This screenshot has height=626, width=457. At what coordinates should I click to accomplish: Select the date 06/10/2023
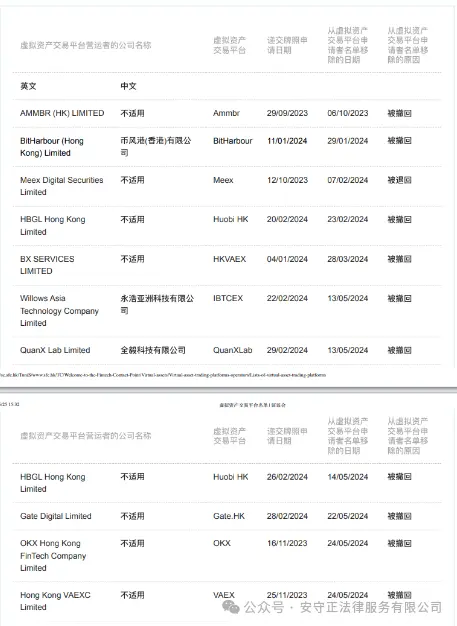pyautogui.click(x=348, y=113)
